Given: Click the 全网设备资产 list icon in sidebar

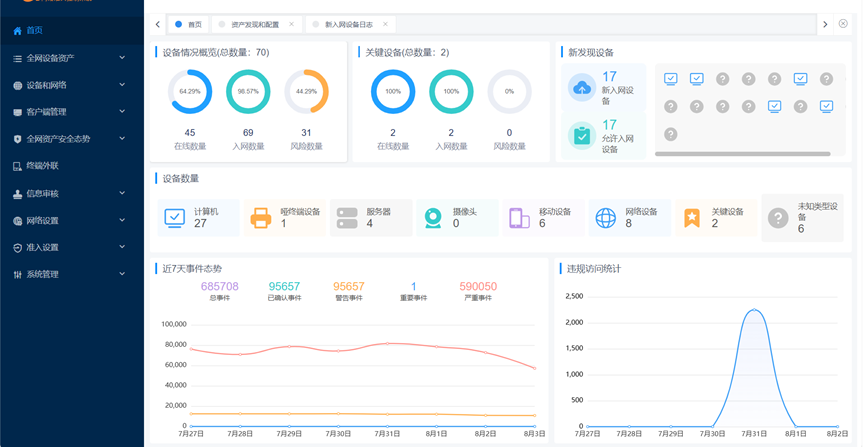Looking at the screenshot, I should click(x=17, y=58).
